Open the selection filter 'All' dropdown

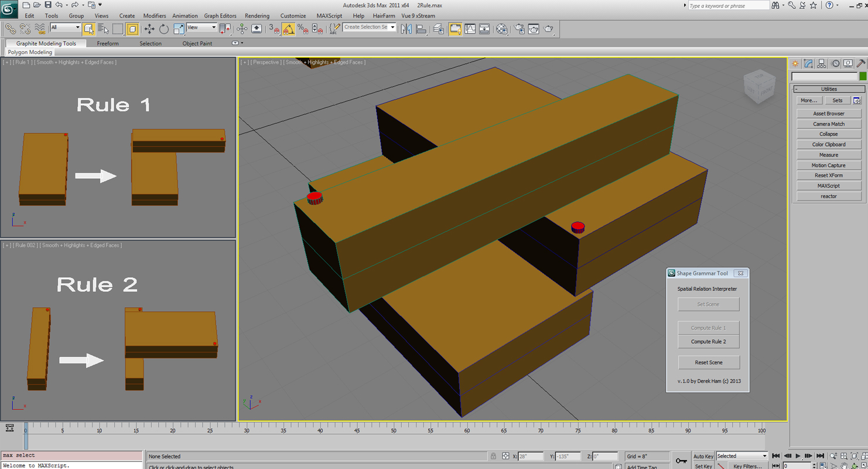tap(65, 28)
